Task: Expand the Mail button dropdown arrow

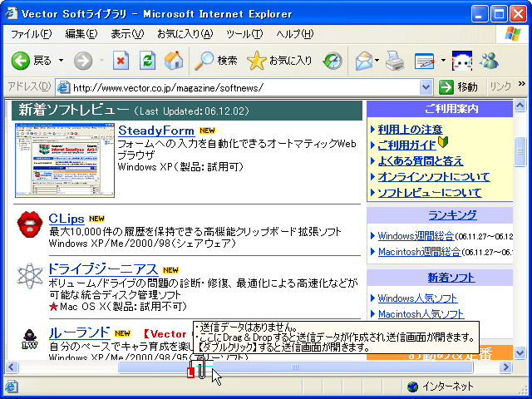Action: point(377,61)
